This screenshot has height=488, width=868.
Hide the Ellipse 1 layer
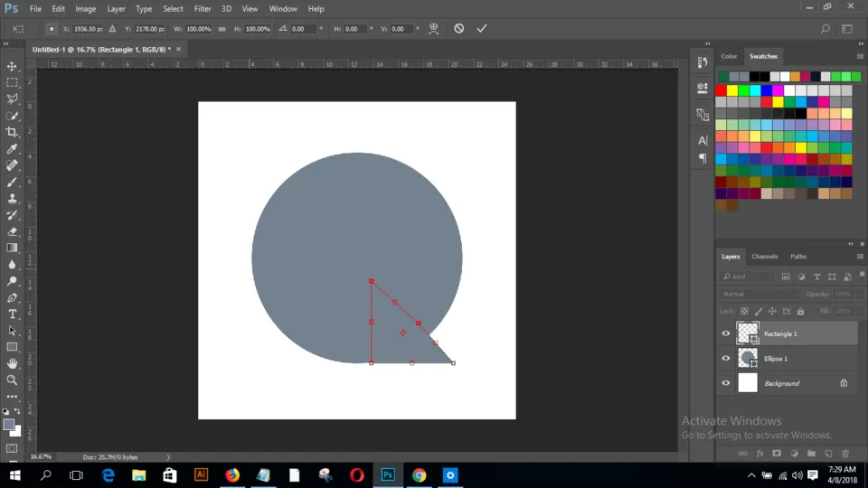726,359
